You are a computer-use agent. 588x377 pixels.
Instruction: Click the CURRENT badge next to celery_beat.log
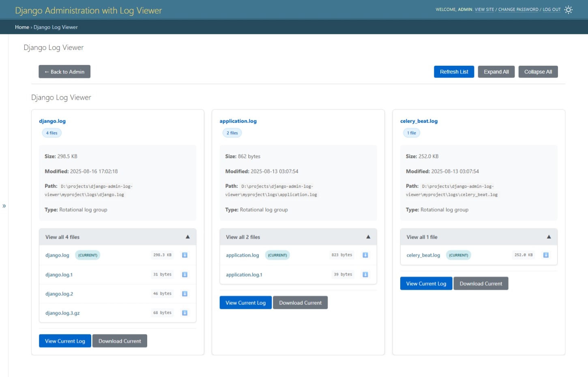[x=459, y=255]
